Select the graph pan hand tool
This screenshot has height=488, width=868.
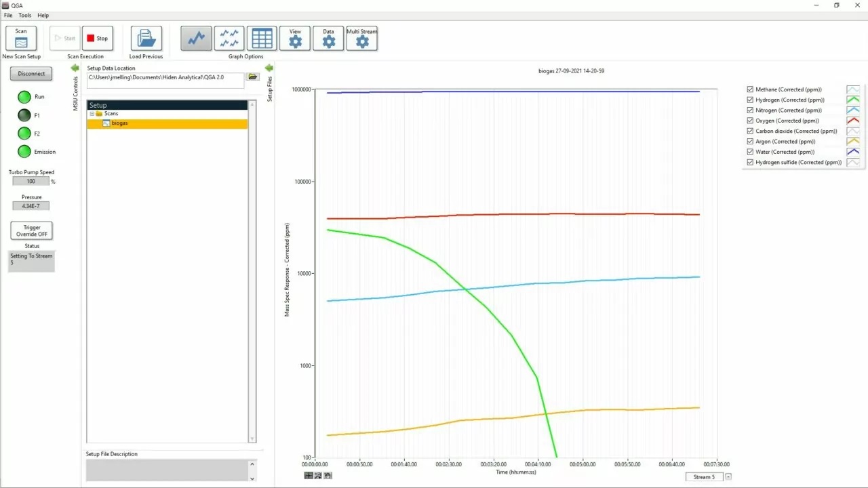[x=328, y=476]
